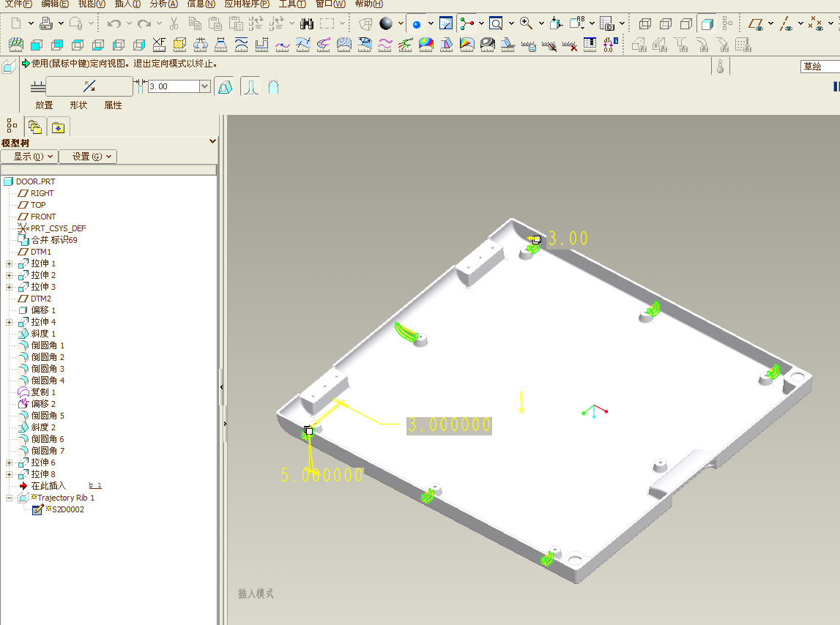
Task: Click the scissors Cut icon
Action: point(174,23)
